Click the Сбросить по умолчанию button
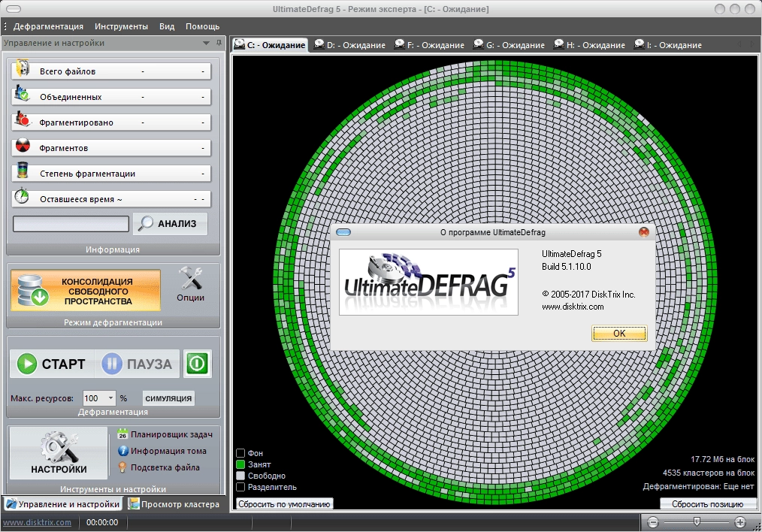Image resolution: width=762 pixels, height=532 pixels. click(x=284, y=503)
